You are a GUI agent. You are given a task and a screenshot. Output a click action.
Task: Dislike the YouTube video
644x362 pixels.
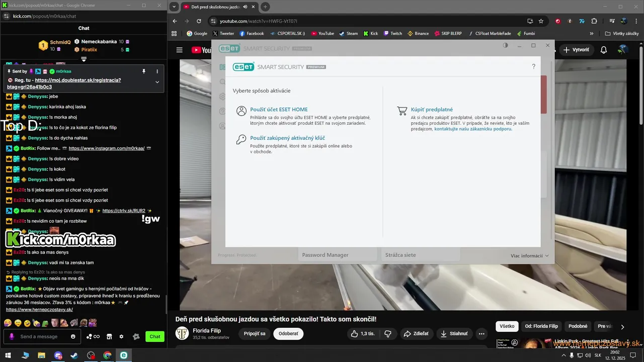pyautogui.click(x=387, y=334)
